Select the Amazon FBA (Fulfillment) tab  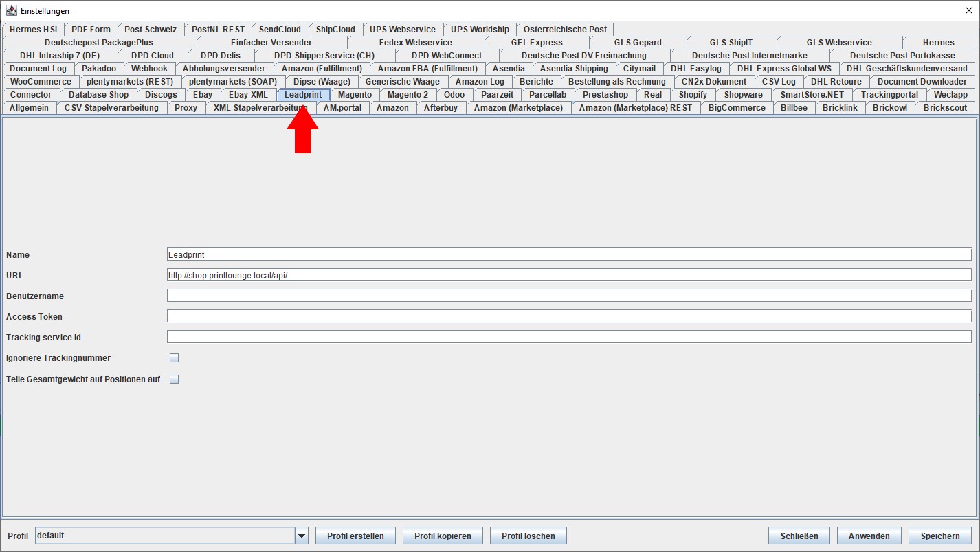click(427, 69)
